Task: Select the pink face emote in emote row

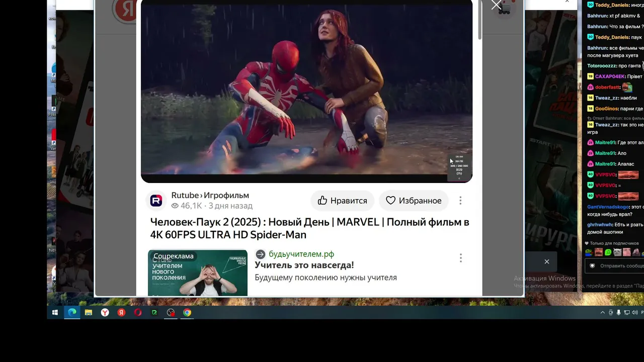Action: pyautogui.click(x=627, y=252)
